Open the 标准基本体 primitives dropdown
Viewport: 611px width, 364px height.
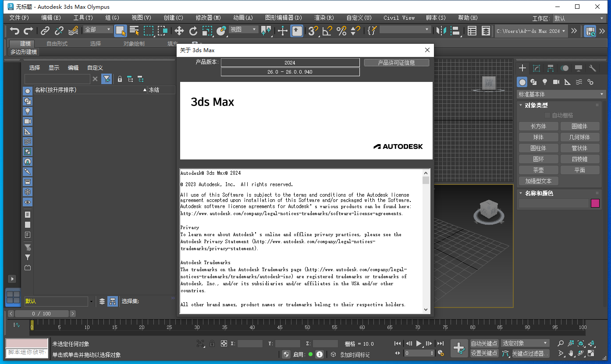(x=561, y=94)
